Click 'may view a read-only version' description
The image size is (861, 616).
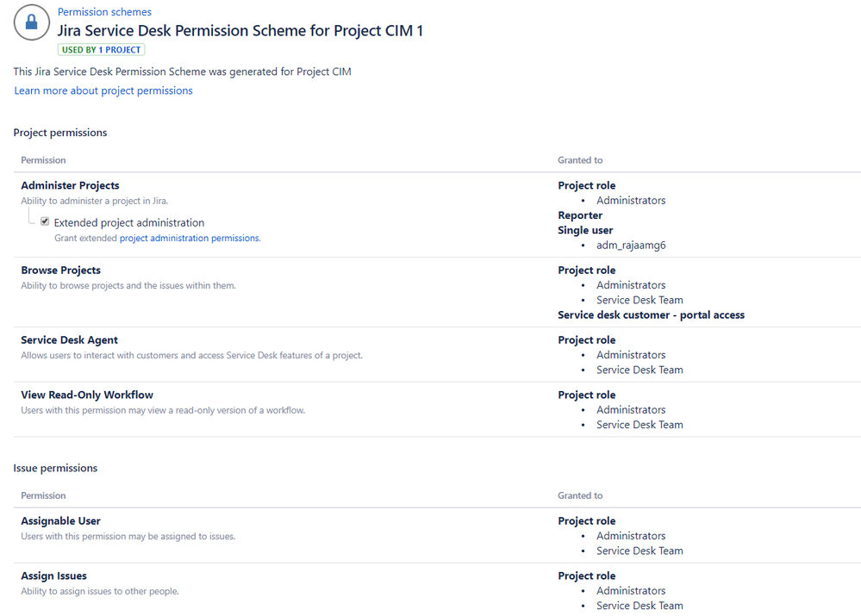point(163,410)
